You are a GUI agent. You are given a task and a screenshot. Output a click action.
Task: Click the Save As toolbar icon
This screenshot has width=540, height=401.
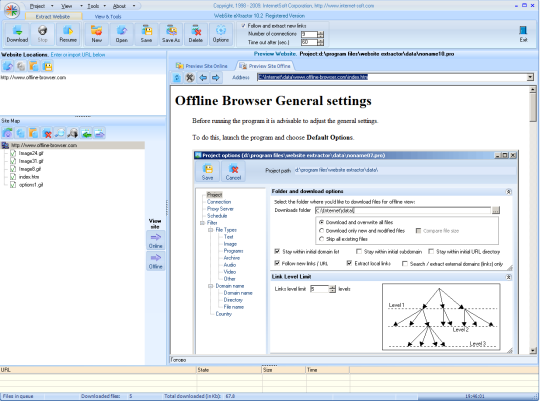click(x=171, y=34)
